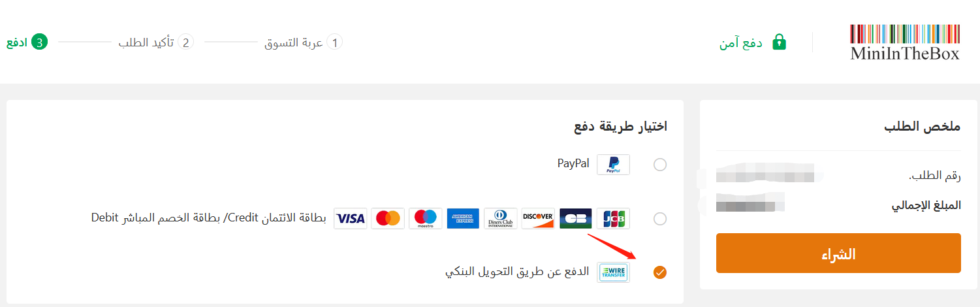Image resolution: width=980 pixels, height=307 pixels.
Task: Toggle the checked wire transfer radio button
Action: pos(660,272)
